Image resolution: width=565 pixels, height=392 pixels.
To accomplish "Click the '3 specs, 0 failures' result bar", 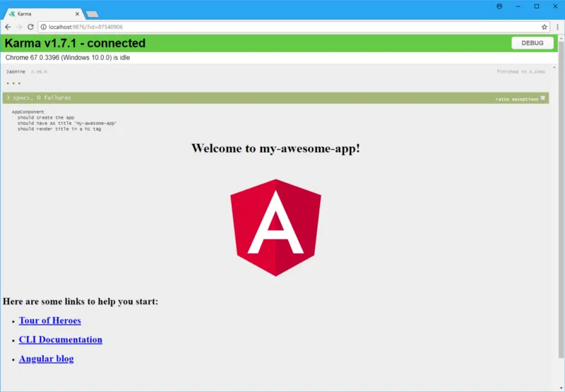I will (275, 98).
